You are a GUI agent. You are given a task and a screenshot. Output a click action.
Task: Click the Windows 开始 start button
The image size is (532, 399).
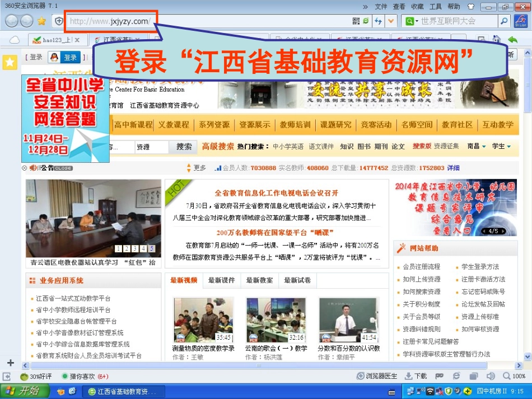click(25, 391)
